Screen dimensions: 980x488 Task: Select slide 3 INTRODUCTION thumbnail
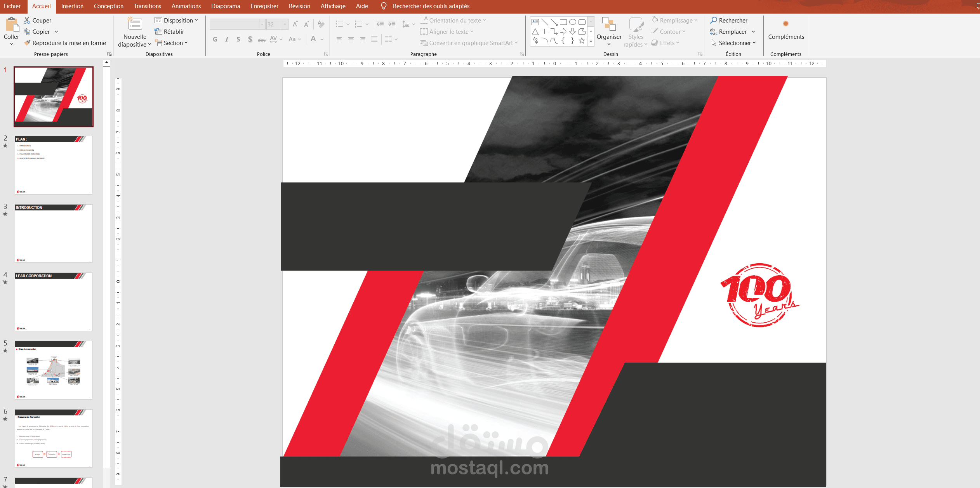(54, 233)
